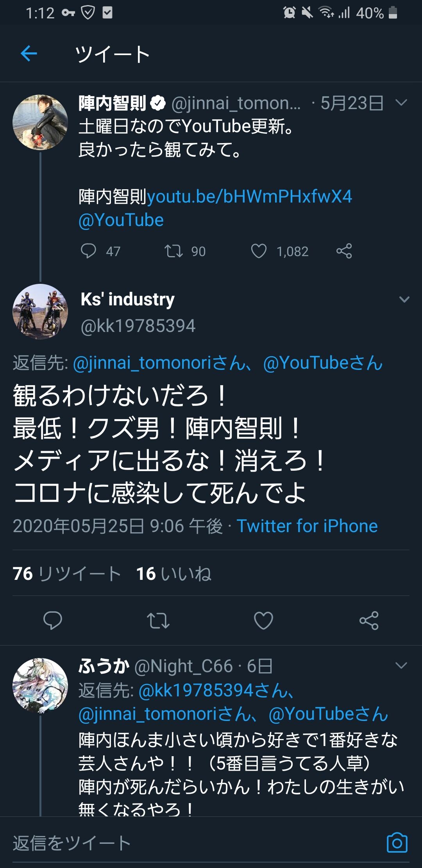The width and height of the screenshot is (422, 868).
Task: Expand options chevron on ふうか reply
Action: [401, 665]
